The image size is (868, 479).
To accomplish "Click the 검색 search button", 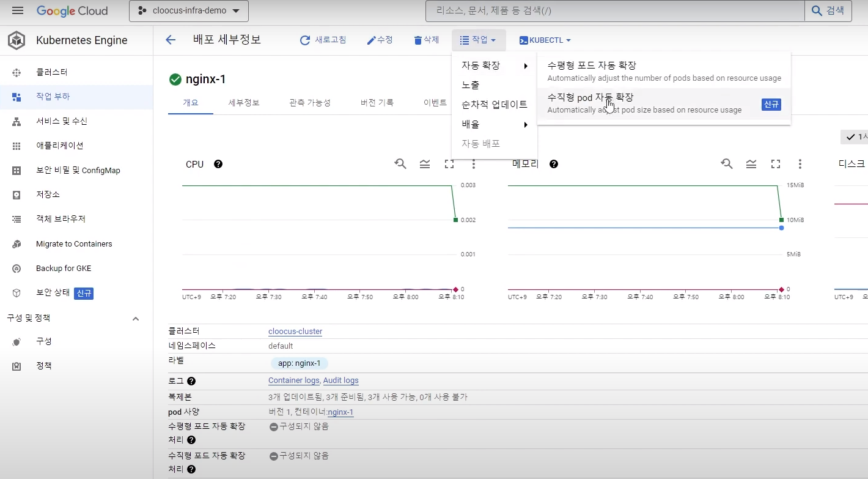I will tap(828, 11).
